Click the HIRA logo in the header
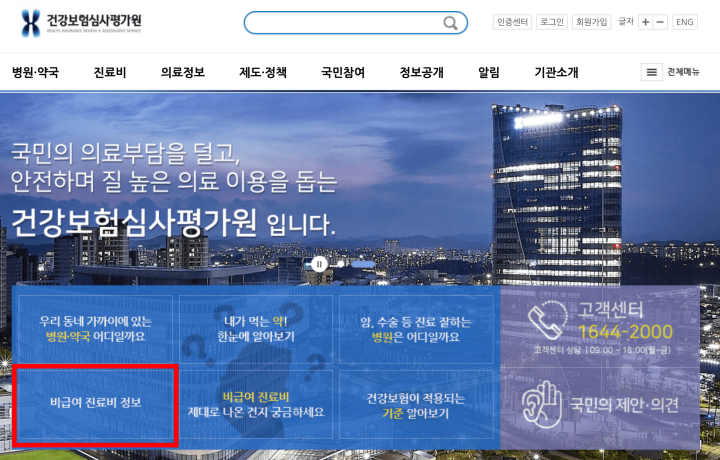The image size is (720, 460). [81, 23]
